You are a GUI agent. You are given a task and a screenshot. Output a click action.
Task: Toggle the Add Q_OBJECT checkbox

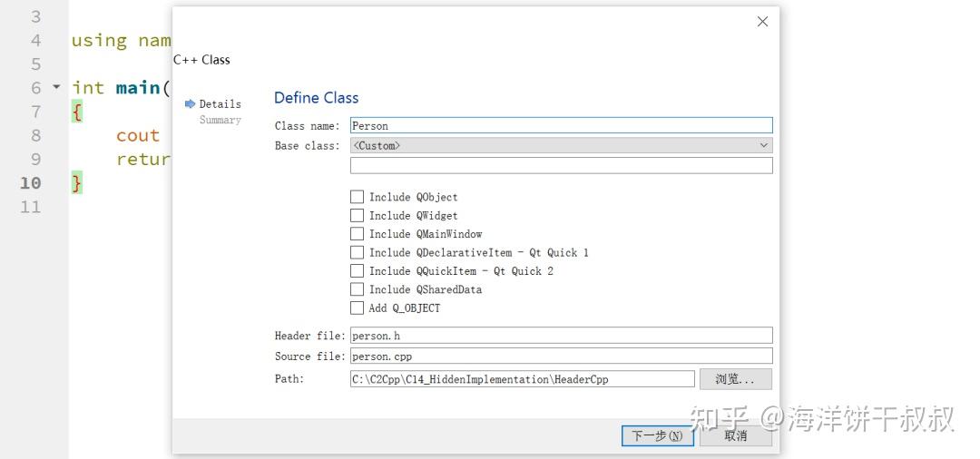pos(358,308)
